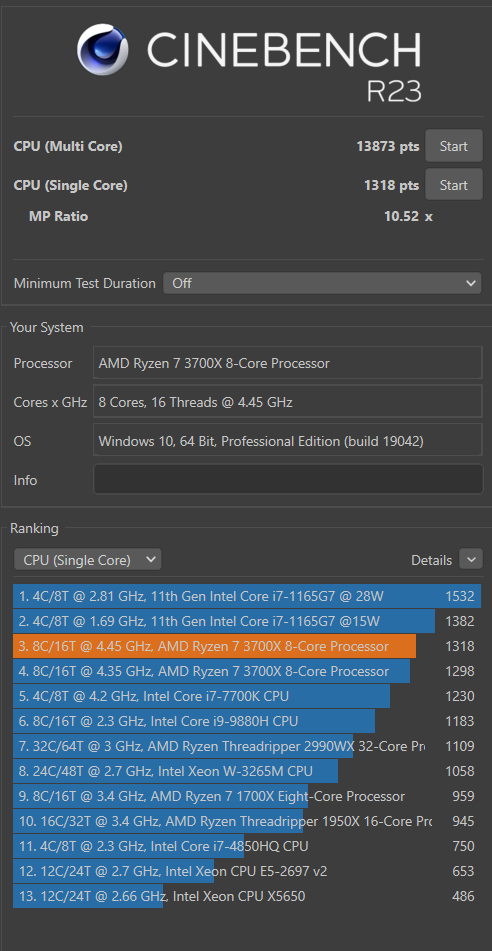Screen dimensions: 492x951
Task: Start the CPU Multi Core test
Action: 454,146
